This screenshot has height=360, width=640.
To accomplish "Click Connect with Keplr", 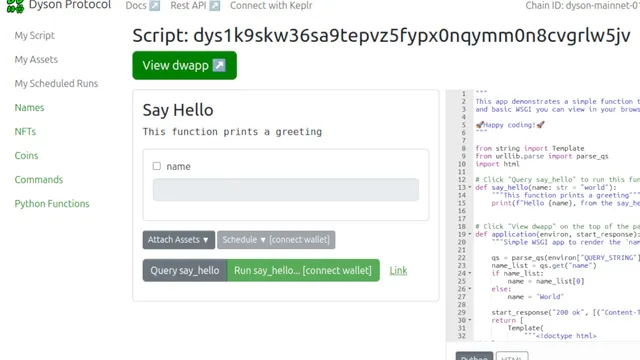I will [271, 6].
